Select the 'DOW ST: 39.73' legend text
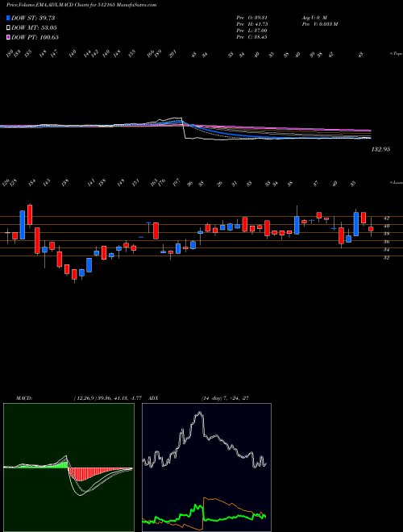This screenshot has height=532, width=403. (x=33, y=18)
